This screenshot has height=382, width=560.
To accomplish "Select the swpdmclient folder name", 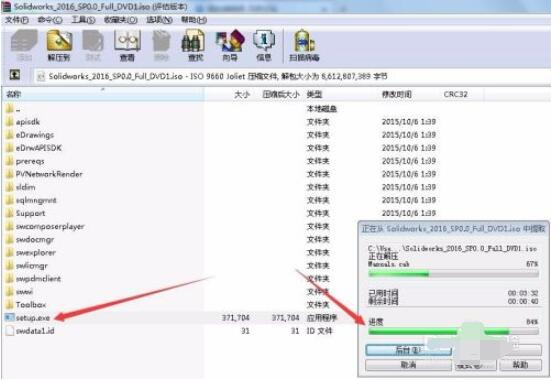I will tap(38, 278).
